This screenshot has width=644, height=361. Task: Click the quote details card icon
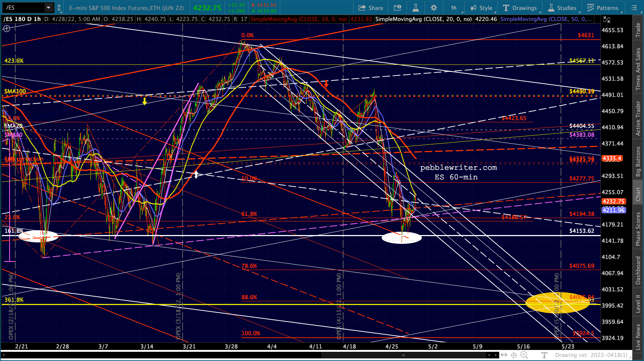tap(398, 8)
